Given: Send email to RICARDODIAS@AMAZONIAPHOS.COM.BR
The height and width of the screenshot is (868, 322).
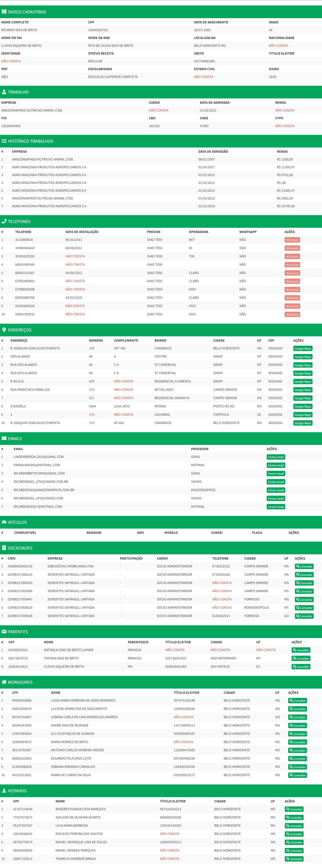Looking at the screenshot, I should pyautogui.click(x=276, y=490).
